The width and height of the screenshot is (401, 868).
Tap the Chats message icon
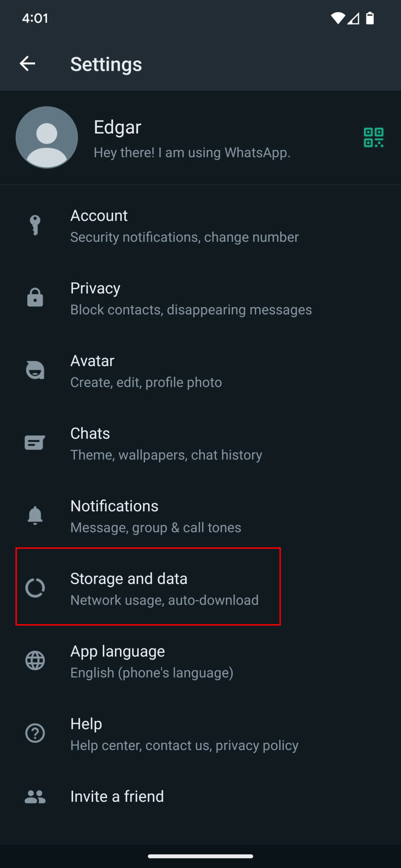click(x=35, y=443)
